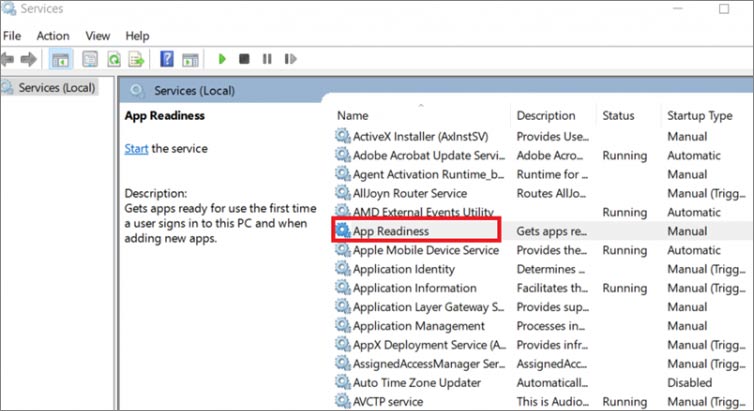This screenshot has width=754, height=411.
Task: Select the AllJoyn Router Service name
Action: (x=410, y=193)
